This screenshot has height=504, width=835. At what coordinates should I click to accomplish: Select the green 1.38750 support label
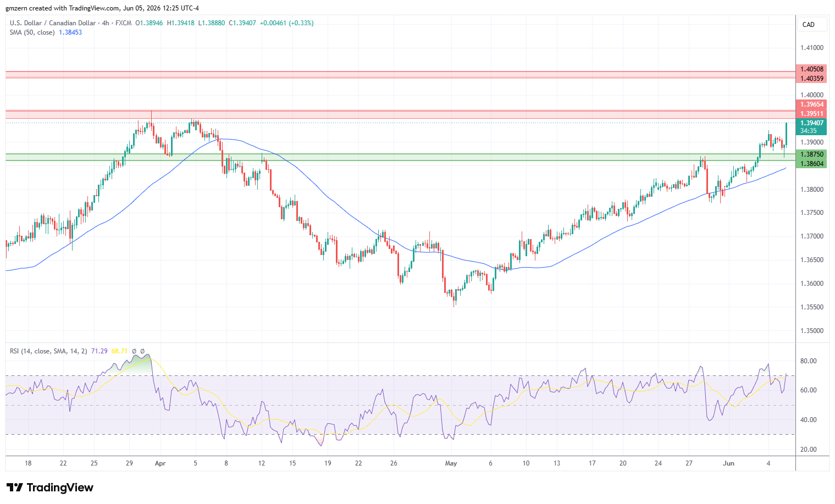click(811, 154)
